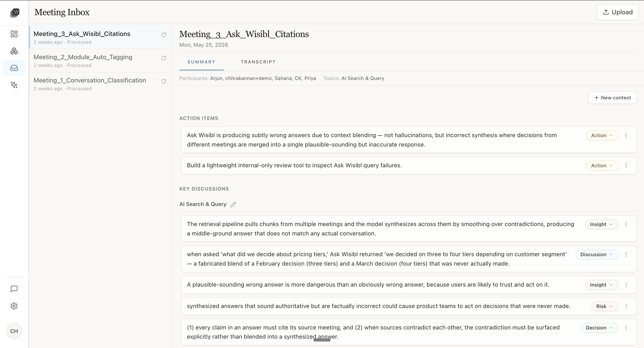The width and height of the screenshot is (644, 348).
Task: Click the participants list starting with Arjun
Action: coord(263,78)
